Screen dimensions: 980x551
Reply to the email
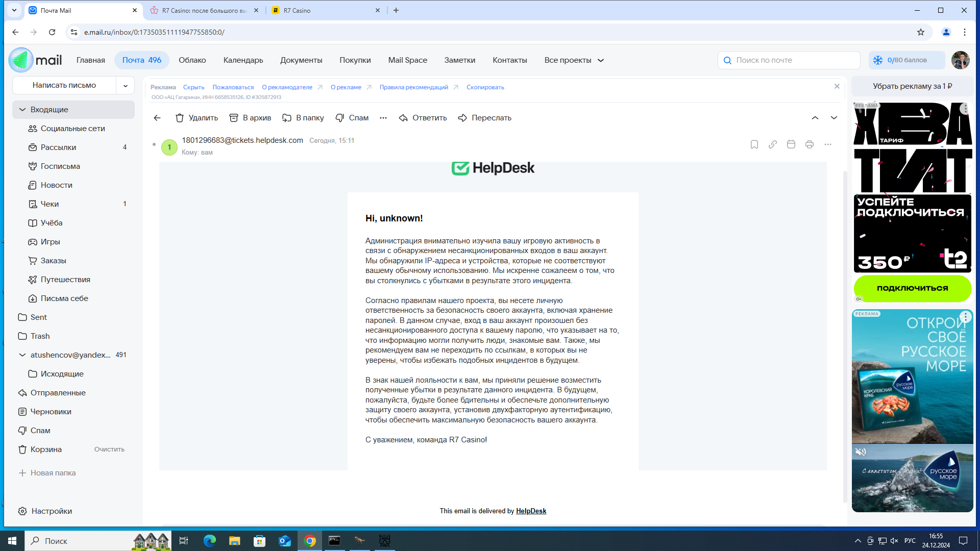[x=423, y=118]
